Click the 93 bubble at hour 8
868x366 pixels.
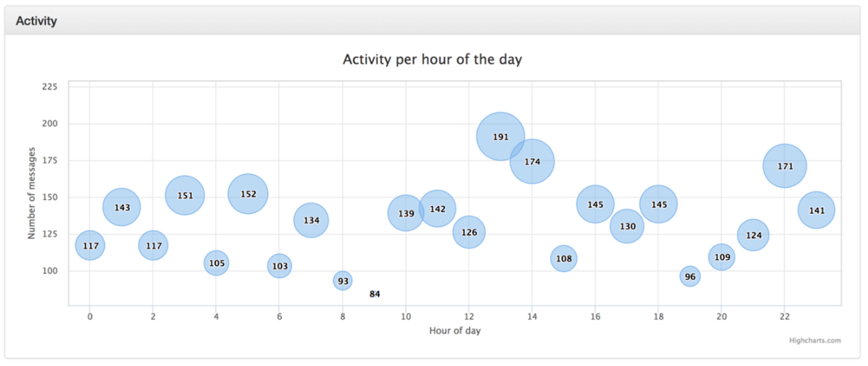point(343,281)
